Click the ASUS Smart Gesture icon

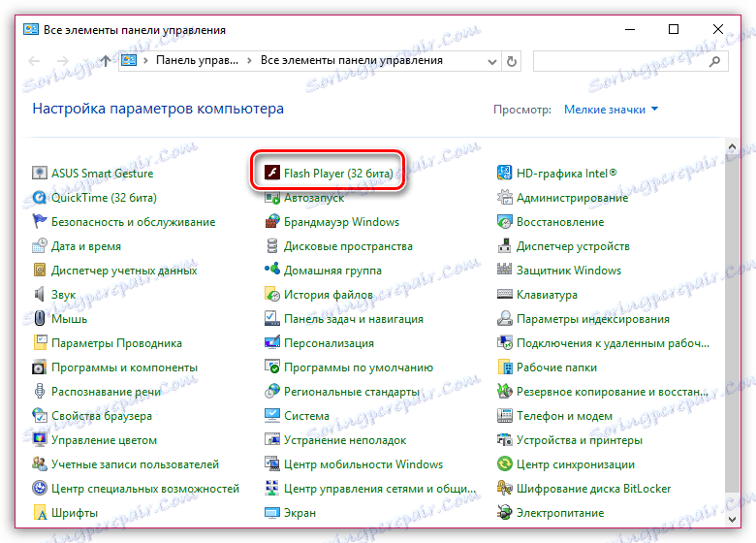[x=40, y=173]
